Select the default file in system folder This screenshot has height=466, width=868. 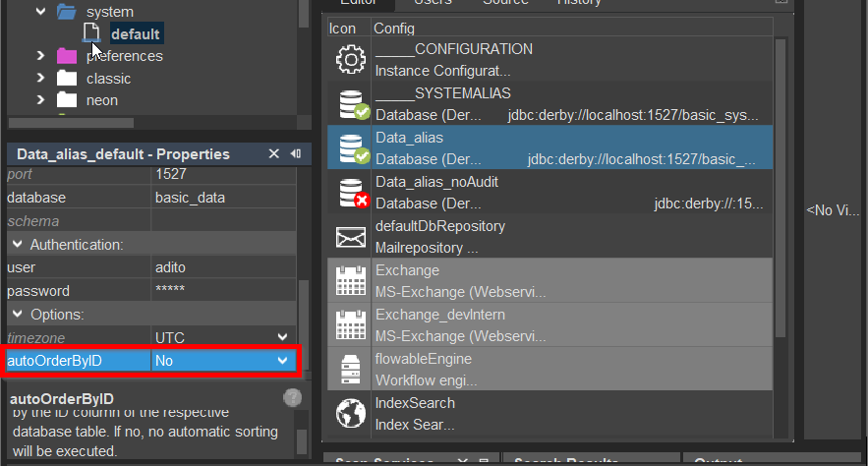click(135, 34)
